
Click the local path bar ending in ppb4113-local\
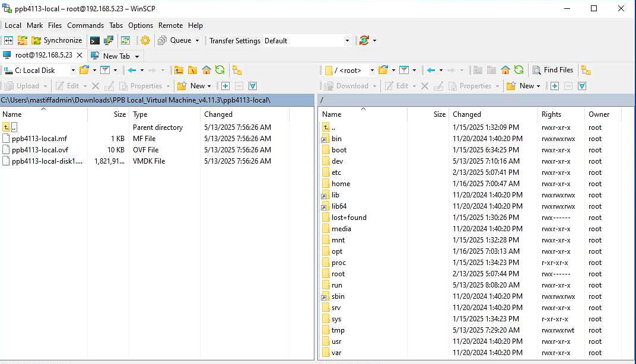pyautogui.click(x=157, y=100)
